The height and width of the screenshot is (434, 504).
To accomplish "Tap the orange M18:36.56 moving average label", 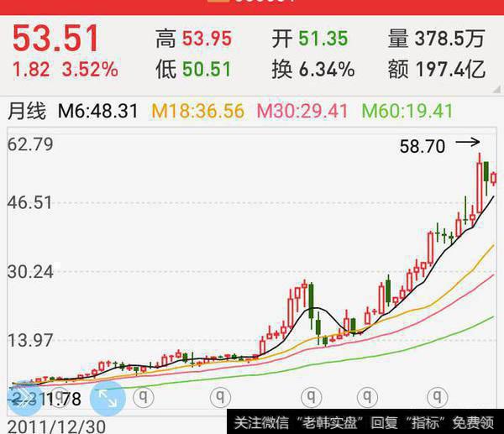I will (198, 111).
